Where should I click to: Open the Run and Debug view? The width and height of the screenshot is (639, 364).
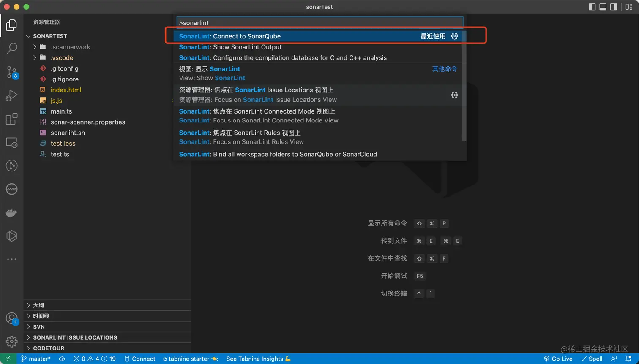click(x=11, y=96)
